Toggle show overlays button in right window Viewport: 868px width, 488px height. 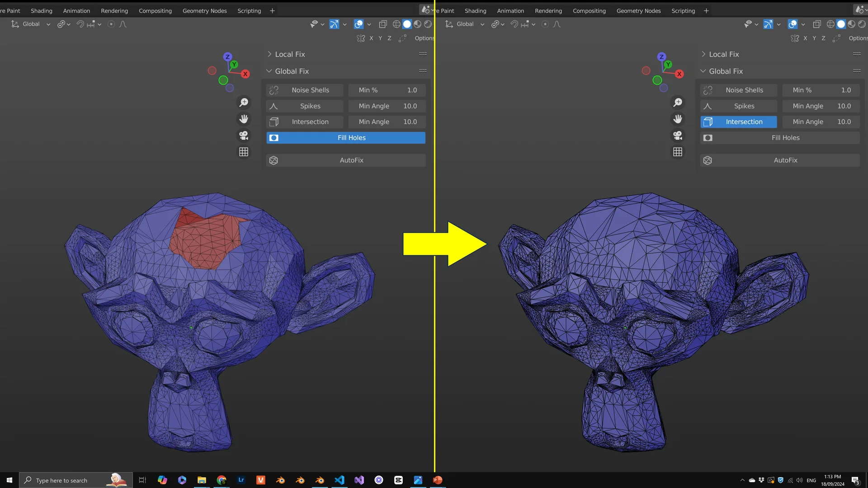point(793,24)
